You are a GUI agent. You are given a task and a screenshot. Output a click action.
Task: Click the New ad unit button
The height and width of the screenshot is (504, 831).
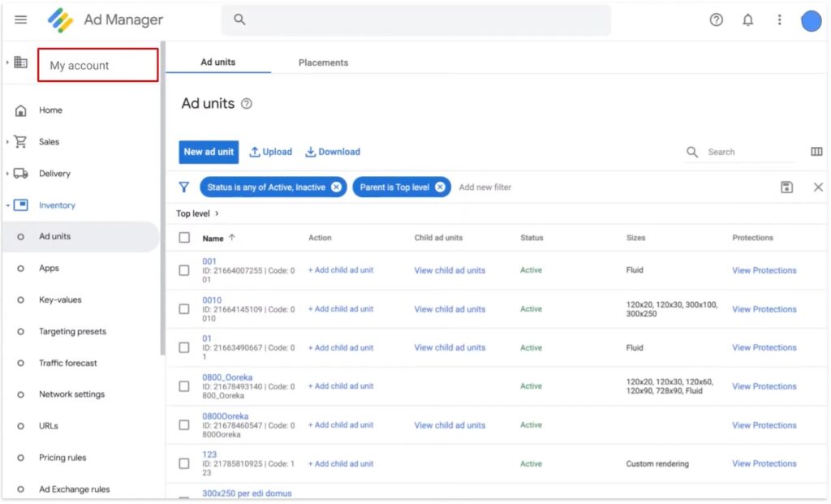pyautogui.click(x=209, y=152)
